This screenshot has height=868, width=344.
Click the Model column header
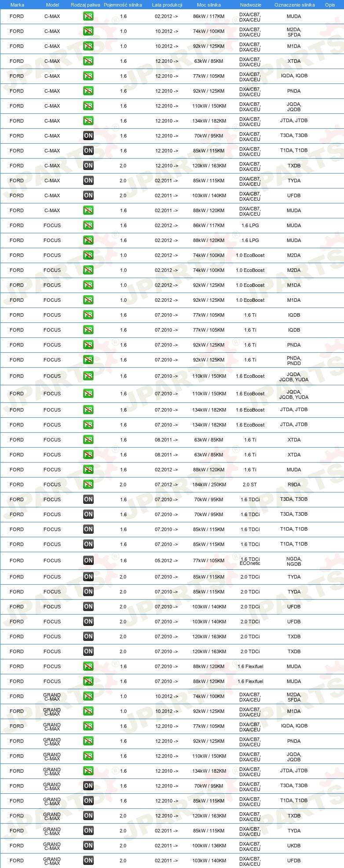52,5
